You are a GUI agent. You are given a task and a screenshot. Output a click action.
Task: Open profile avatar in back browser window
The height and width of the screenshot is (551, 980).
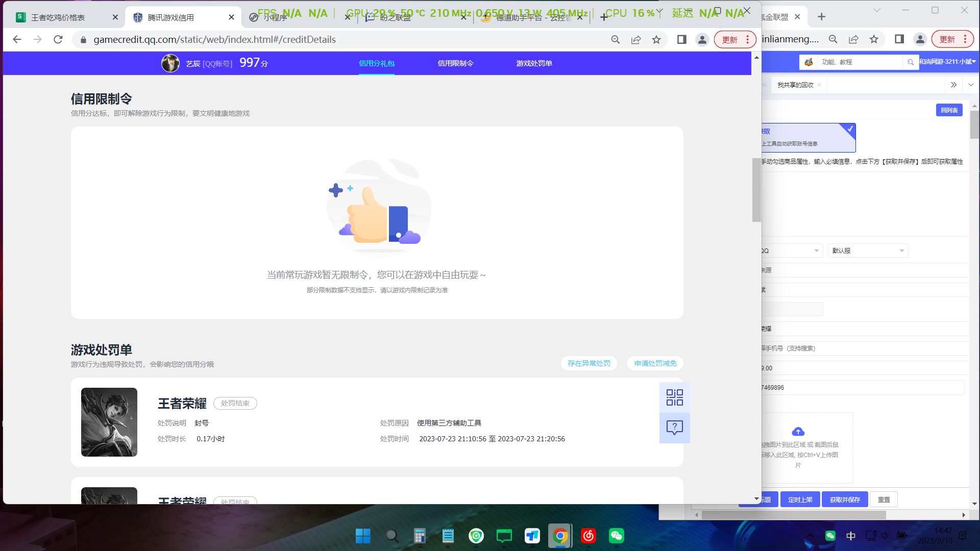point(920,39)
